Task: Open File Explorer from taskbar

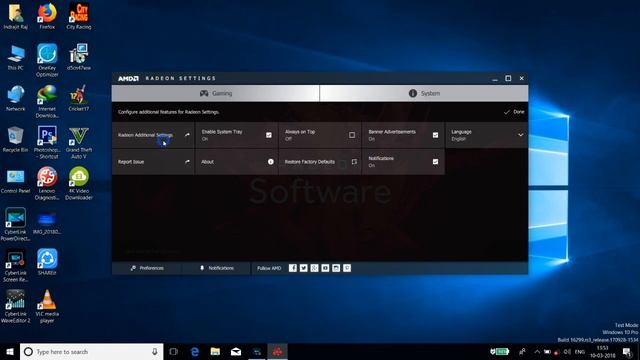Action: click(215, 352)
